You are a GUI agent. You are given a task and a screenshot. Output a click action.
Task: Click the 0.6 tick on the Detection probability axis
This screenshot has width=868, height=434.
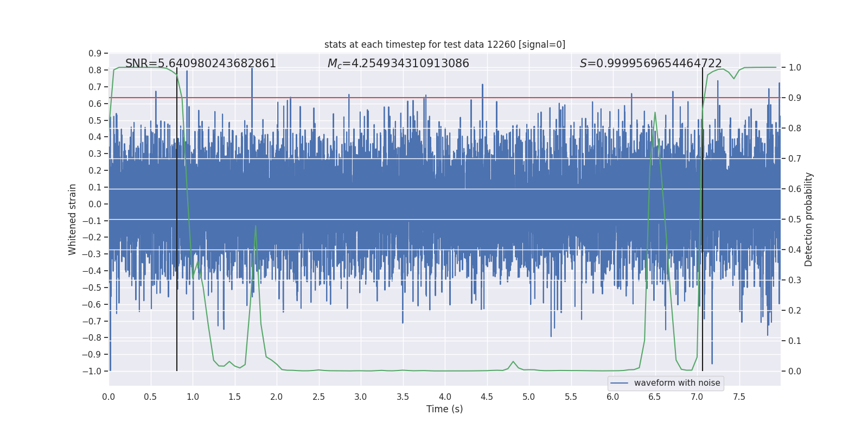(x=795, y=189)
